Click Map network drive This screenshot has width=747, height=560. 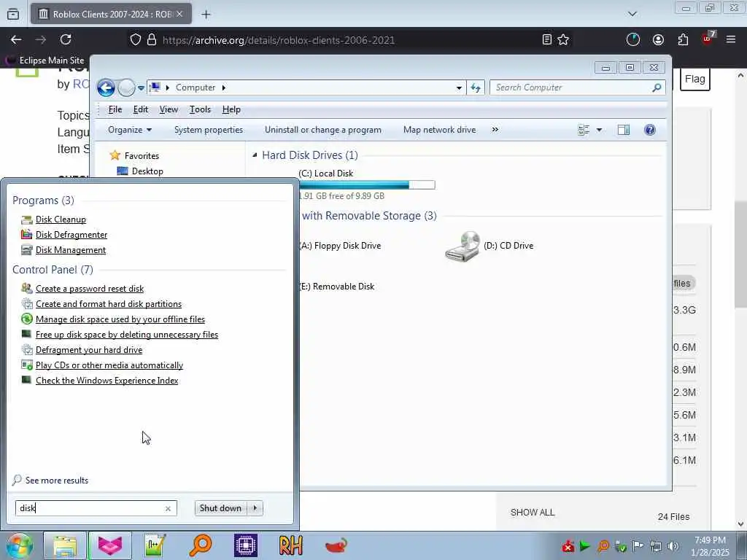click(440, 130)
